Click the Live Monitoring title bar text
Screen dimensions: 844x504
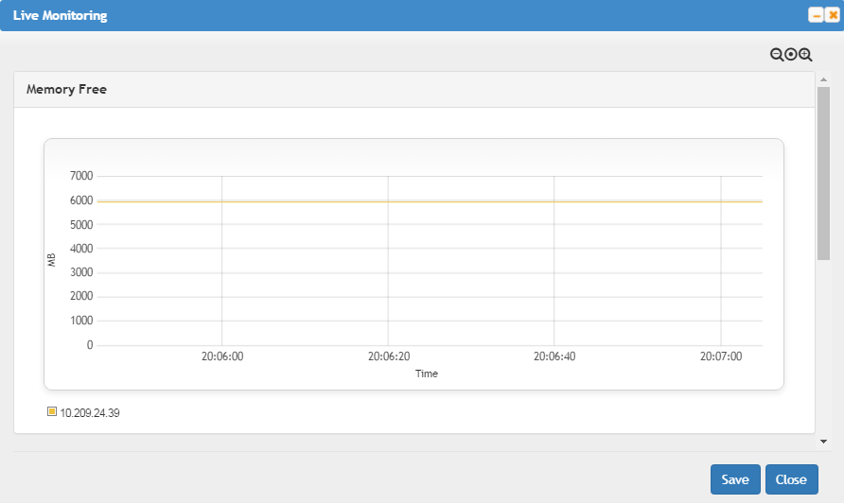pyautogui.click(x=60, y=16)
